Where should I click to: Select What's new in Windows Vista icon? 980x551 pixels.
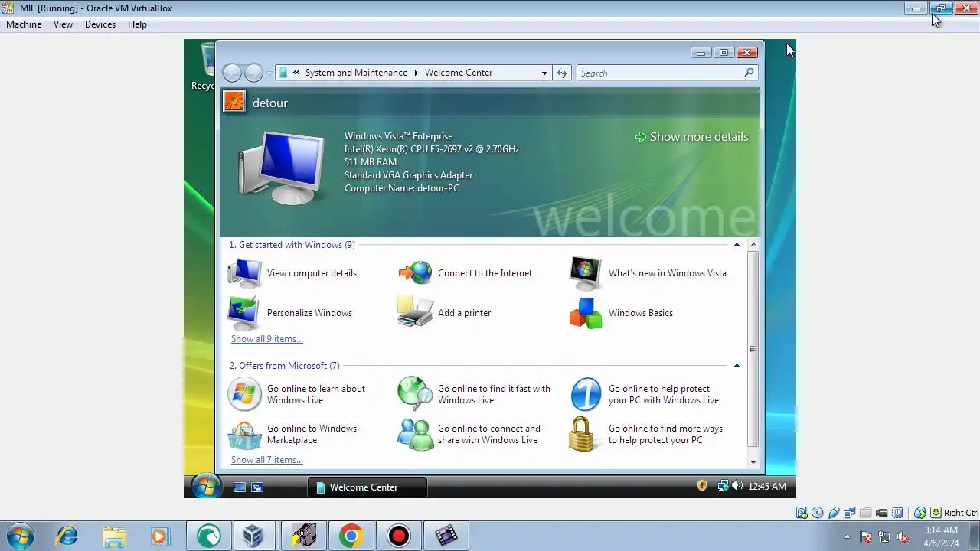pos(586,273)
